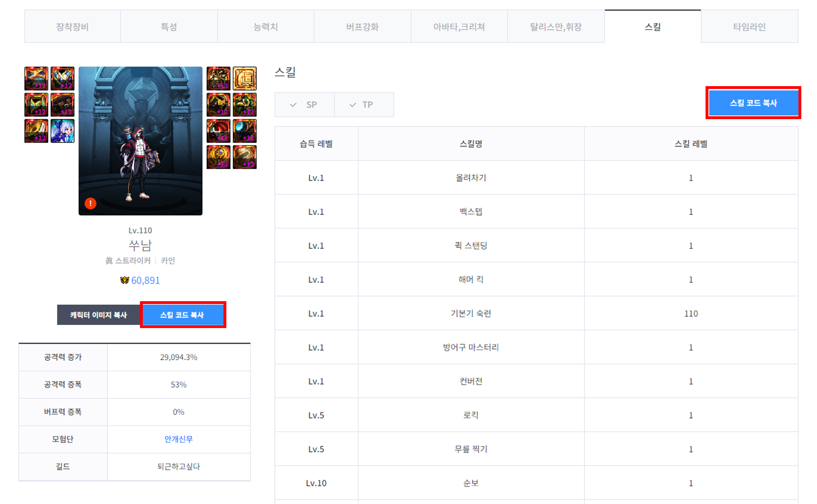Click the green +12 equipment icon
817x504 pixels.
pyautogui.click(x=244, y=105)
